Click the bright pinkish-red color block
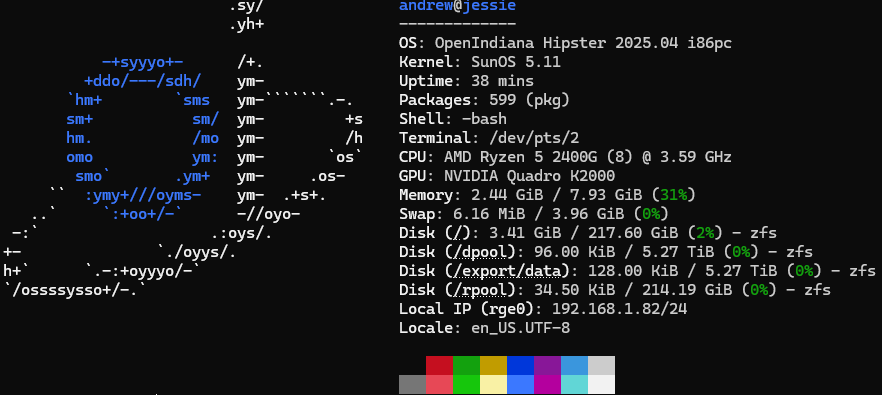882x395 pixels. [439, 384]
